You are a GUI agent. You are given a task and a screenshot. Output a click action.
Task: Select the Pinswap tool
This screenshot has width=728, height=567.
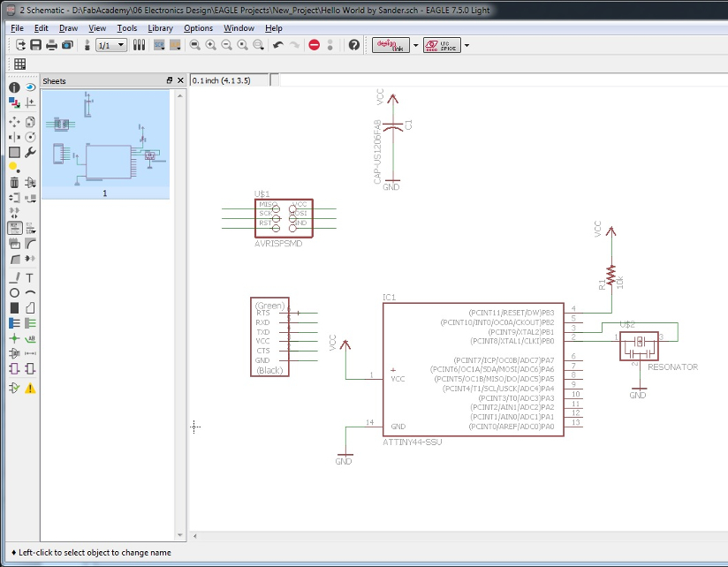(x=14, y=198)
